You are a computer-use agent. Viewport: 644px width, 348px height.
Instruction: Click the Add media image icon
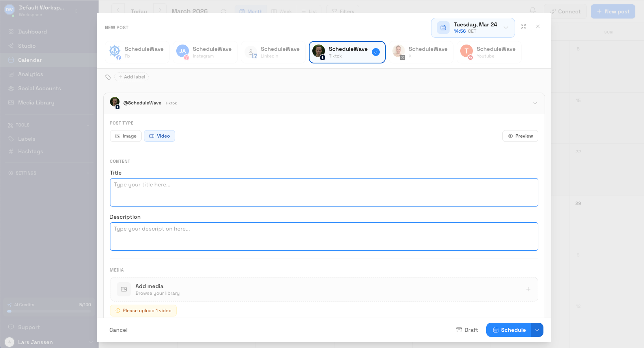[x=124, y=289]
